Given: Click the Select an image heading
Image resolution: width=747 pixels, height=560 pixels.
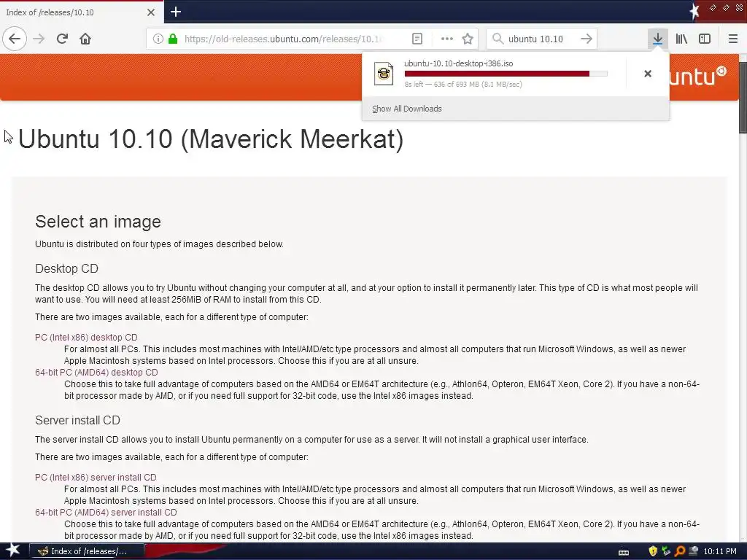Looking at the screenshot, I should coord(98,222).
